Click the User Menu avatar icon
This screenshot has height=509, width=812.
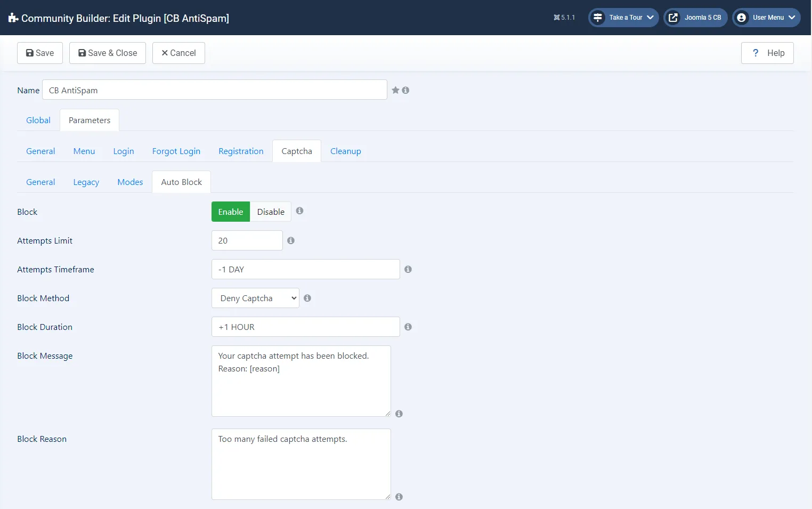coord(741,18)
